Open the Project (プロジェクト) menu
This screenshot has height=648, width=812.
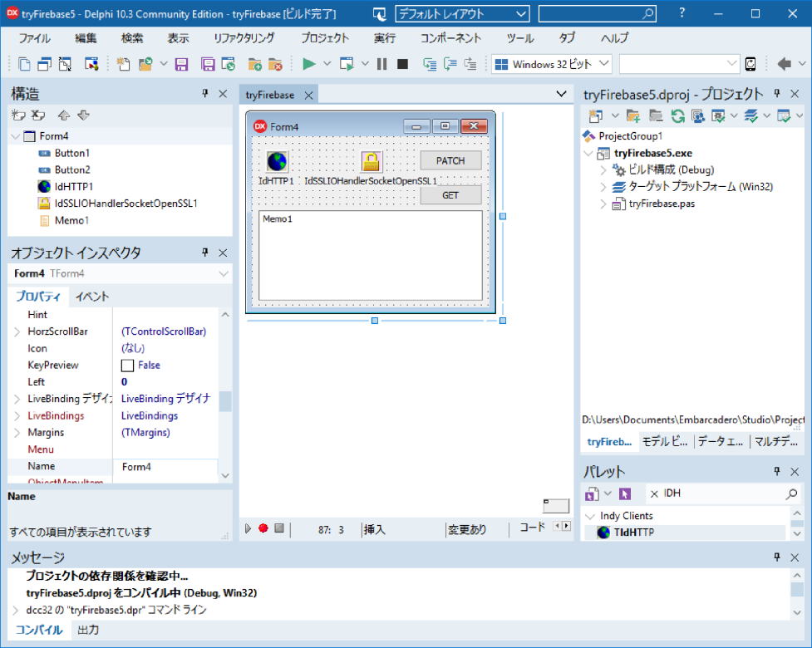pos(325,37)
